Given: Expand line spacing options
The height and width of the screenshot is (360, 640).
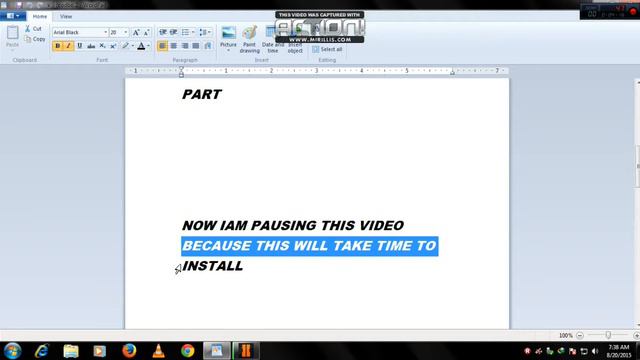Looking at the screenshot, I should coord(209,32).
